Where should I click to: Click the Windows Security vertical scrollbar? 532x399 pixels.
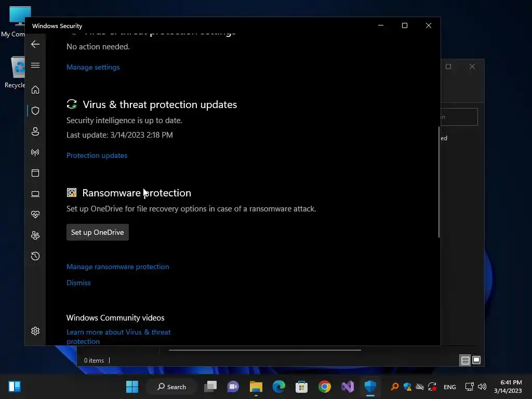coord(438,182)
